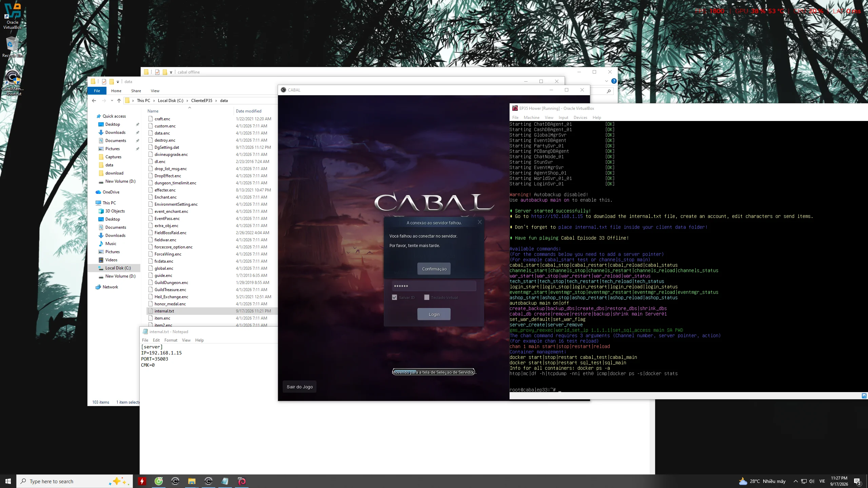Screen dimensions: 868x488
Task: Open VirtualBox VM icon on taskbar
Action: tap(242, 481)
